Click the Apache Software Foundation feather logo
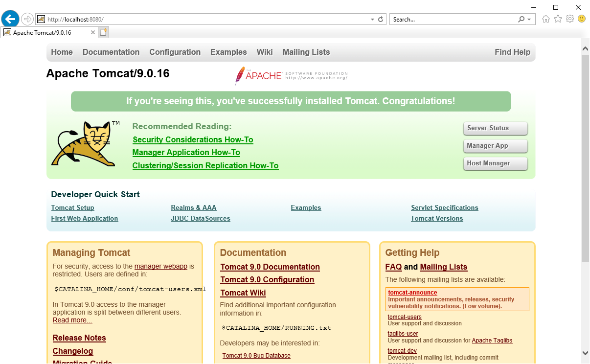This screenshot has width=590, height=364. 291,76
